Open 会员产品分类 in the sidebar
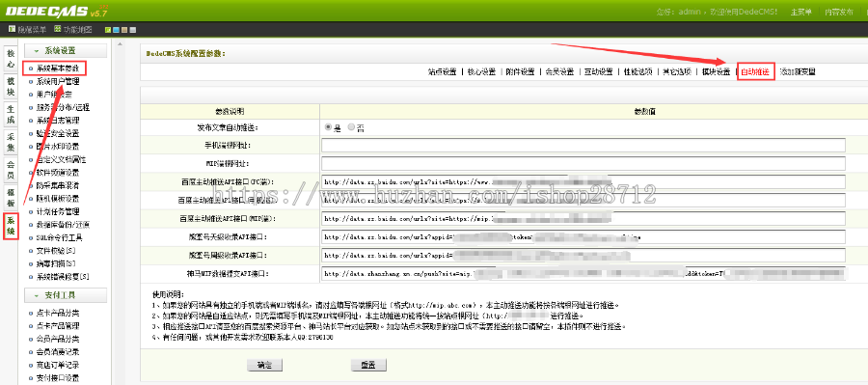 point(58,339)
